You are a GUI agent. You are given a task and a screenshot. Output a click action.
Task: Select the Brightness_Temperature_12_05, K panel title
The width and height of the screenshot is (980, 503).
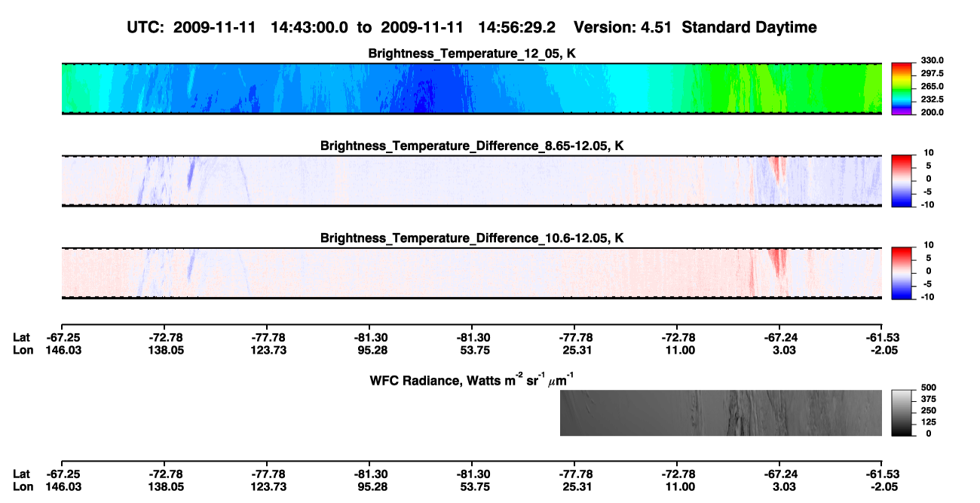point(472,54)
